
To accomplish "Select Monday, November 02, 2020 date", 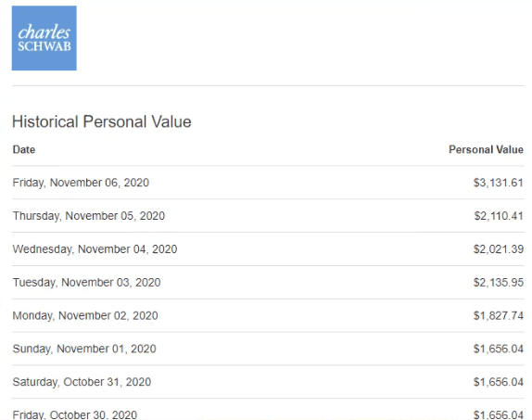I will click(85, 316).
